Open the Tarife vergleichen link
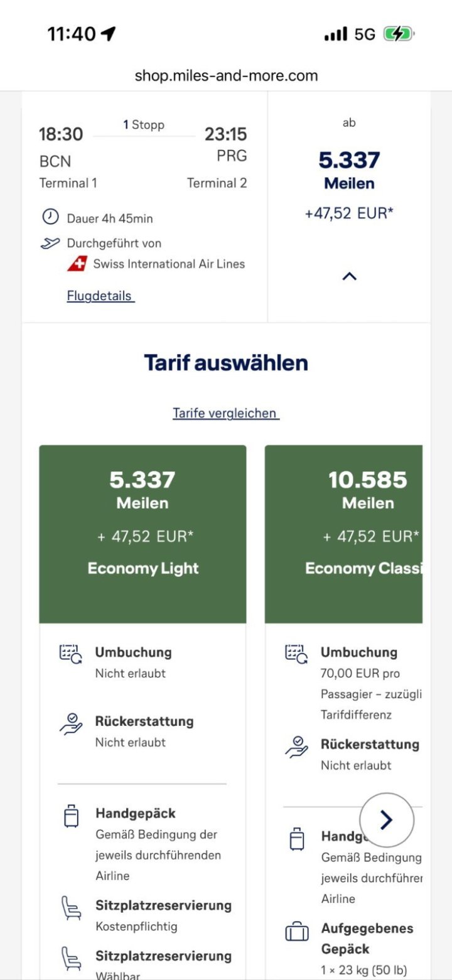 pyautogui.click(x=226, y=413)
